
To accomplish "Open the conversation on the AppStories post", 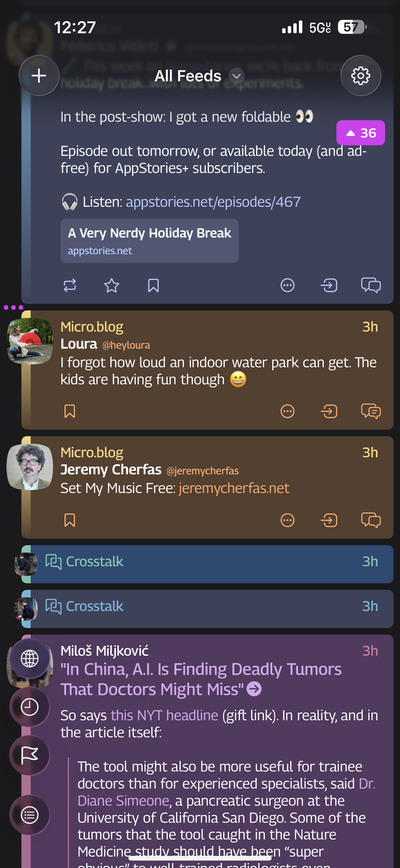I will (x=371, y=285).
